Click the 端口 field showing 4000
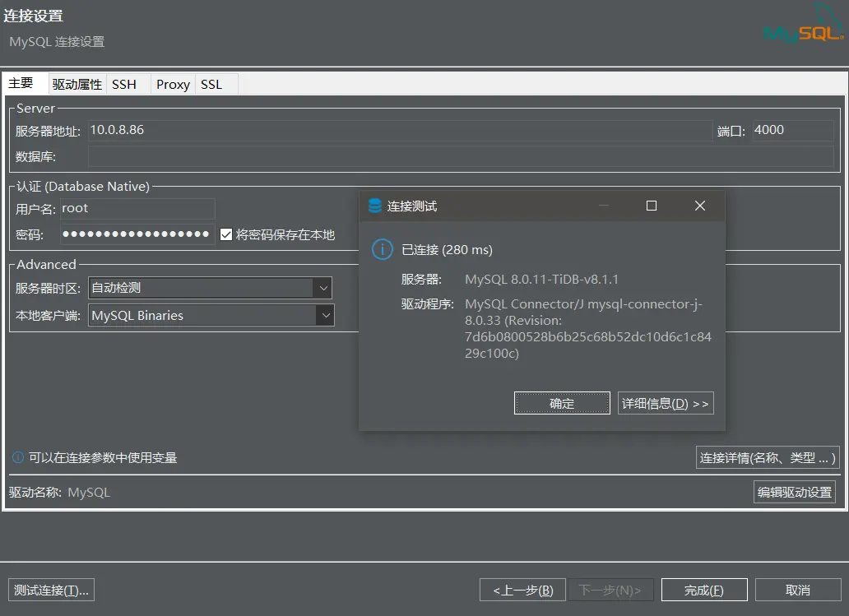 point(791,130)
